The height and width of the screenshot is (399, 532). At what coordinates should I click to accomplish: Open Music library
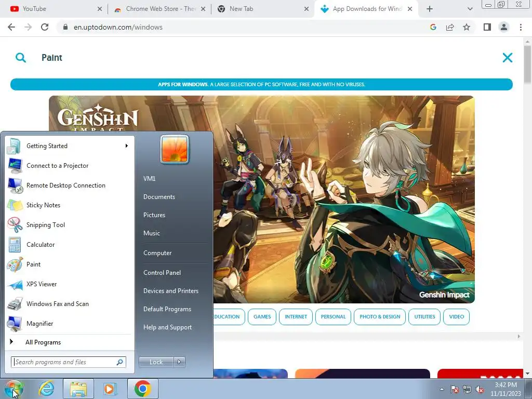point(152,233)
